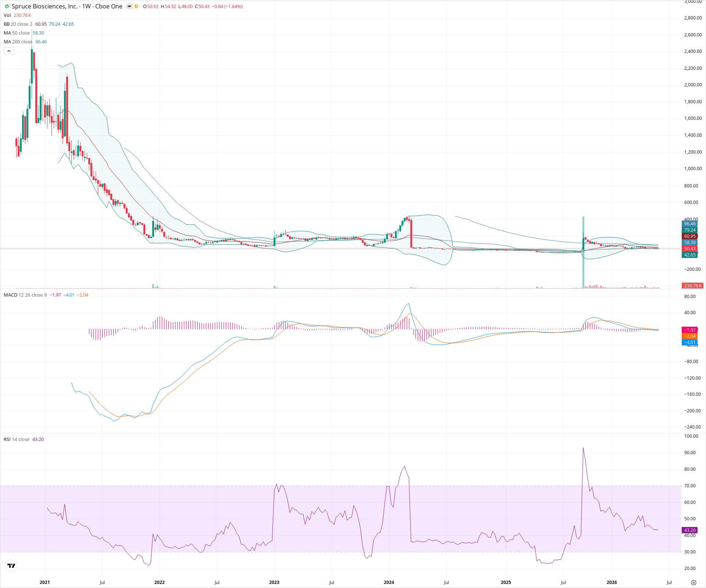Viewport: 706px width, 588px height.
Task: Click the BB value 60.95 in legend
Action: (x=41, y=24)
